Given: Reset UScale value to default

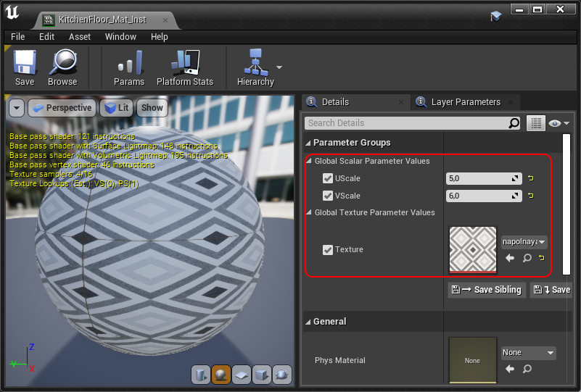Looking at the screenshot, I should (x=530, y=178).
